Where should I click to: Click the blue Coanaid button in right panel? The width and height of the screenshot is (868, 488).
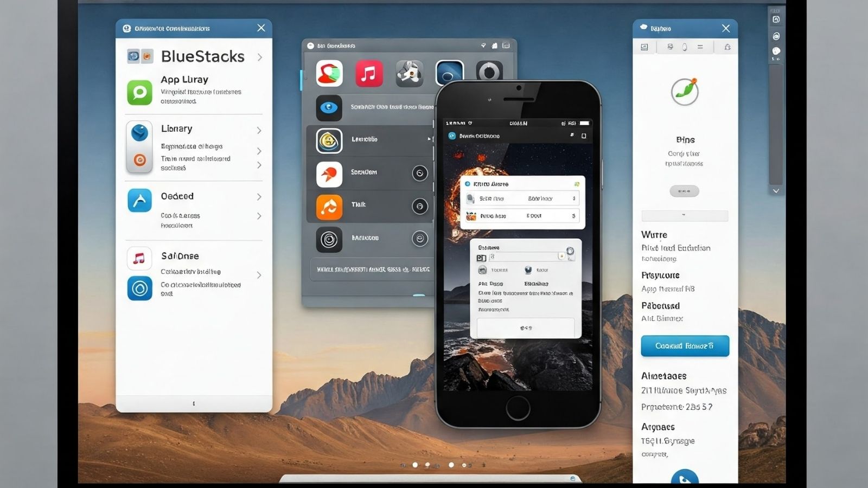point(685,346)
